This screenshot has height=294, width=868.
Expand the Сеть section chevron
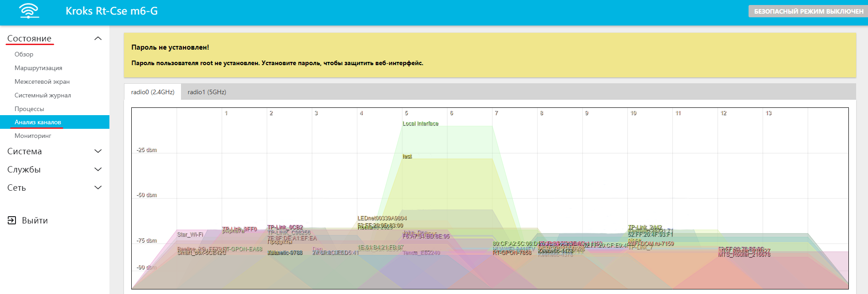[98, 188]
